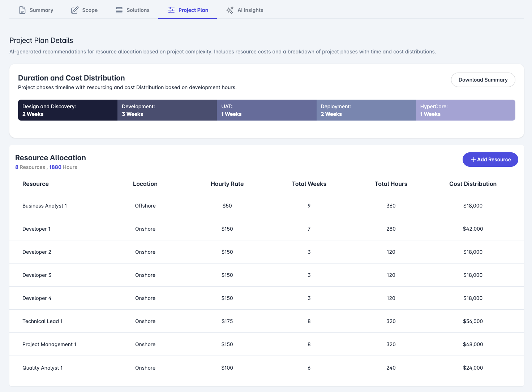Screen dimensions: 532x392
Task: Click the 7 total weeks for Developer 1
Action: click(309, 229)
